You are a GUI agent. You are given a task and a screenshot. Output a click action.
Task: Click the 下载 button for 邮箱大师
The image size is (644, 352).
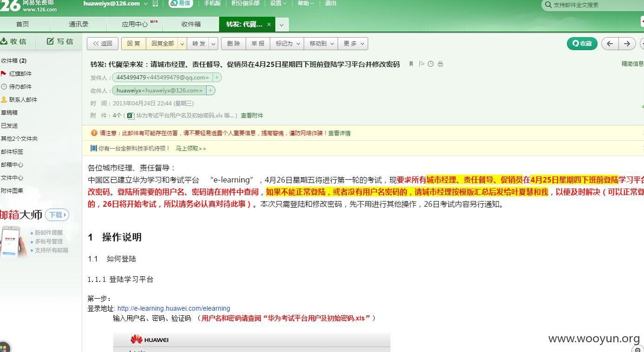coord(57,215)
